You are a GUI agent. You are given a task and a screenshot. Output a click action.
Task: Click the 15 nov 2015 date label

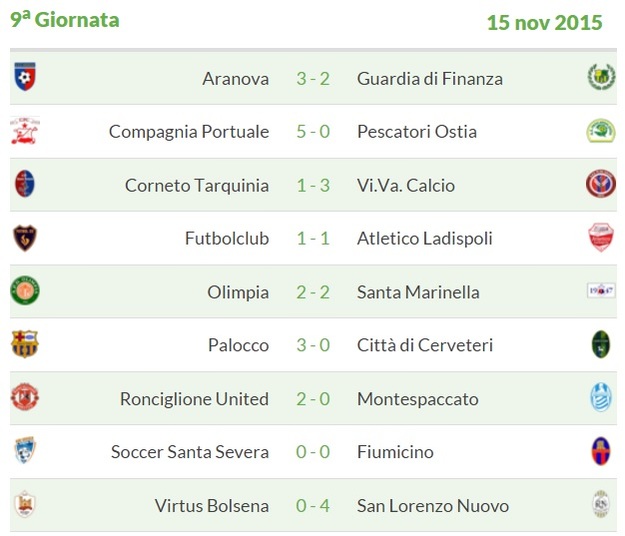coord(544,22)
